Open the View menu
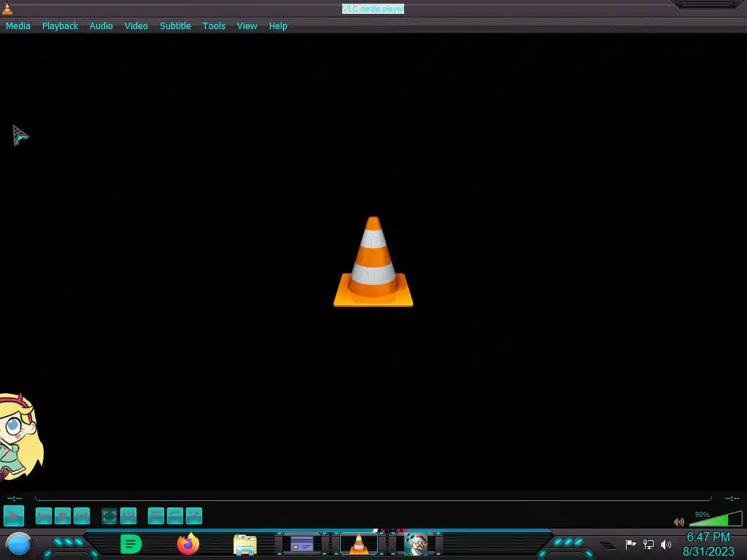The image size is (747, 560). click(247, 26)
